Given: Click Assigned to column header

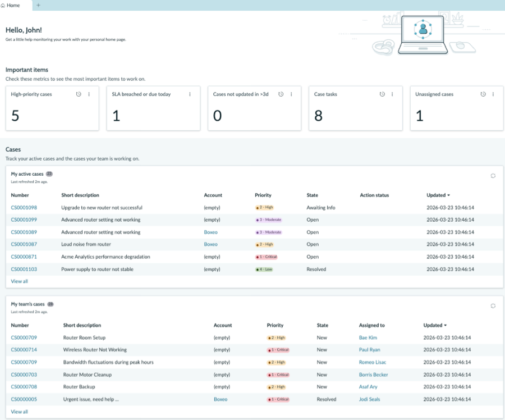Looking at the screenshot, I should [371, 325].
